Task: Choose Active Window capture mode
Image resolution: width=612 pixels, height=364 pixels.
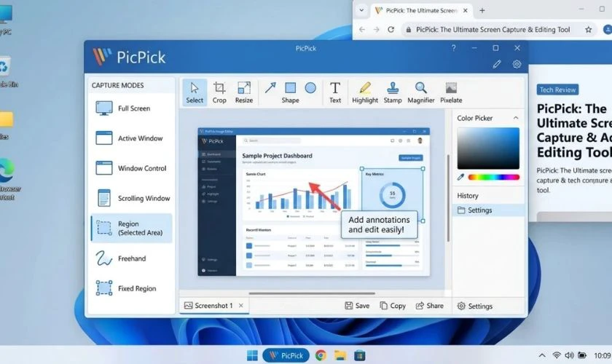Action: click(x=132, y=138)
